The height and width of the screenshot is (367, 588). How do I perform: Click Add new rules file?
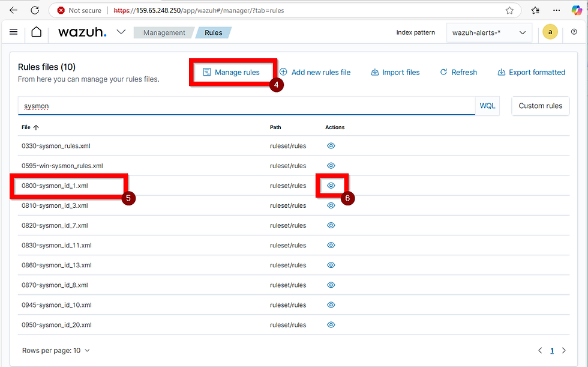pyautogui.click(x=315, y=72)
